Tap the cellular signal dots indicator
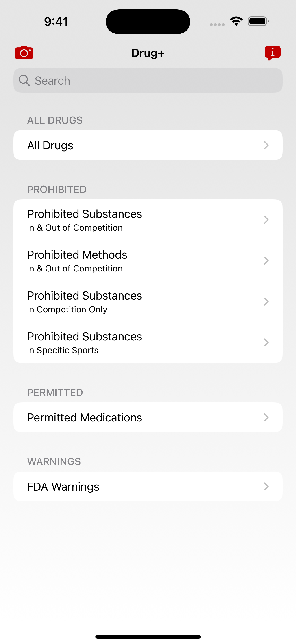Screen dimensions: 296x644 point(217,24)
